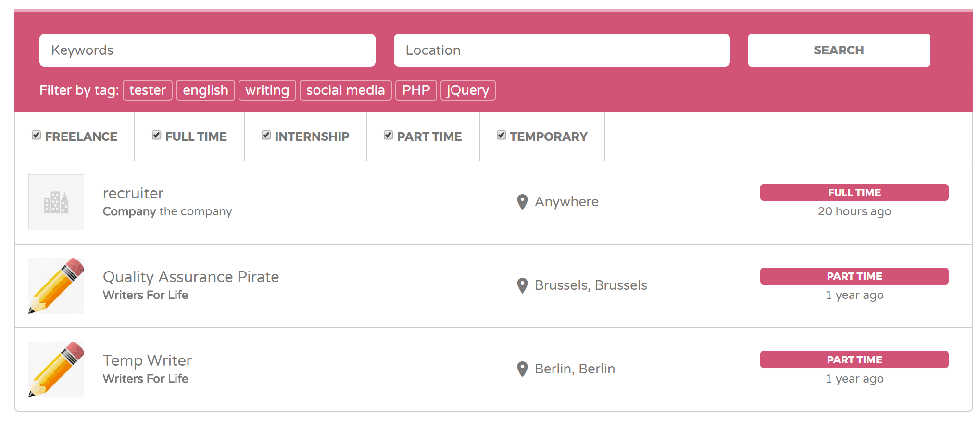Click into the Location input field
The image size is (980, 421).
coord(561,50)
